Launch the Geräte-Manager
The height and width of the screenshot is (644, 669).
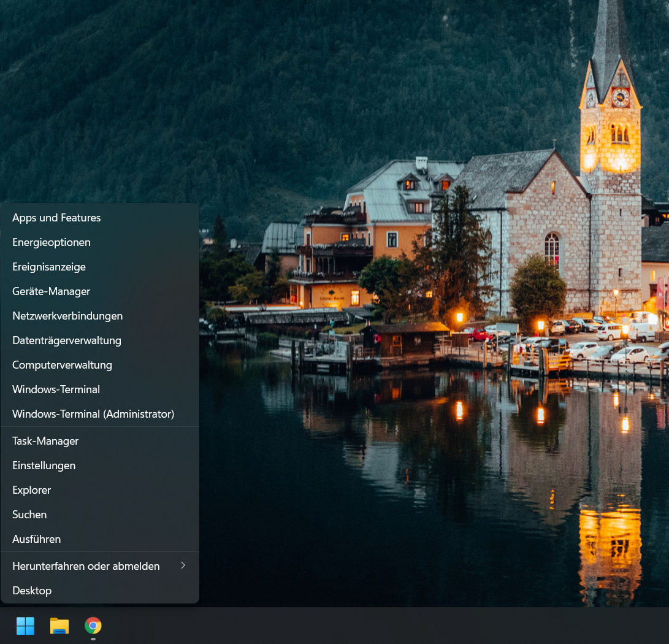[101, 291]
